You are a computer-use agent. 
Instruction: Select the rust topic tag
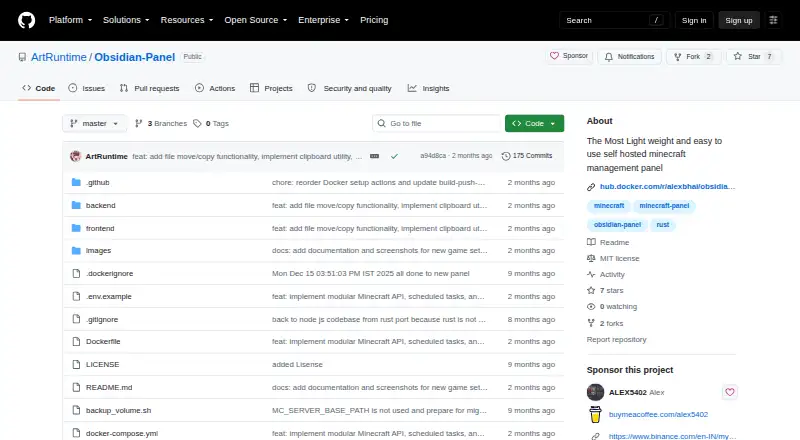(663, 225)
